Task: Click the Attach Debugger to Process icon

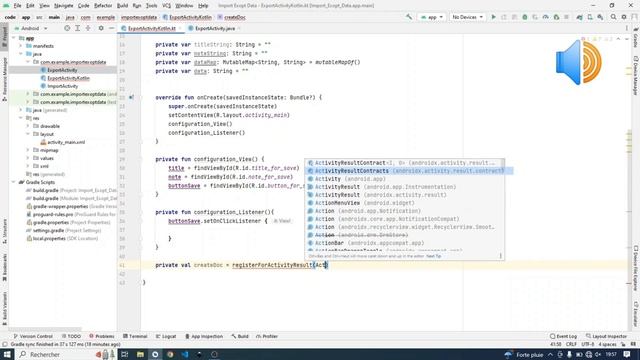Action: (x=556, y=17)
